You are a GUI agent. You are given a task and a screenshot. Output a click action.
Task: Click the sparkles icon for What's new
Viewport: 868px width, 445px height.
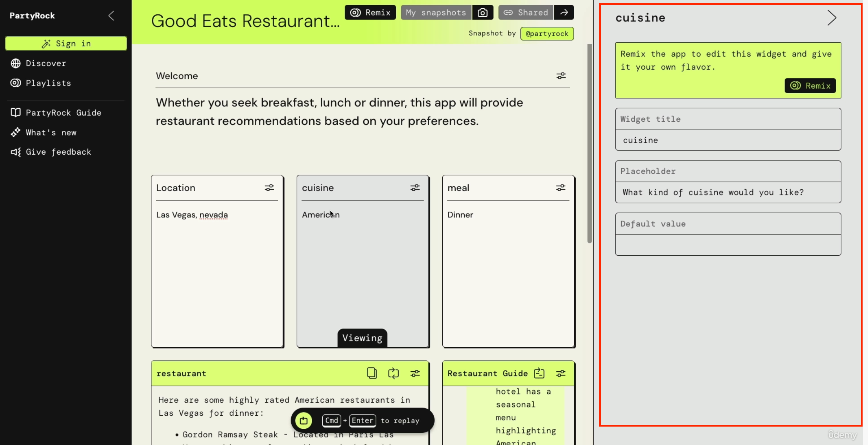[x=16, y=133]
